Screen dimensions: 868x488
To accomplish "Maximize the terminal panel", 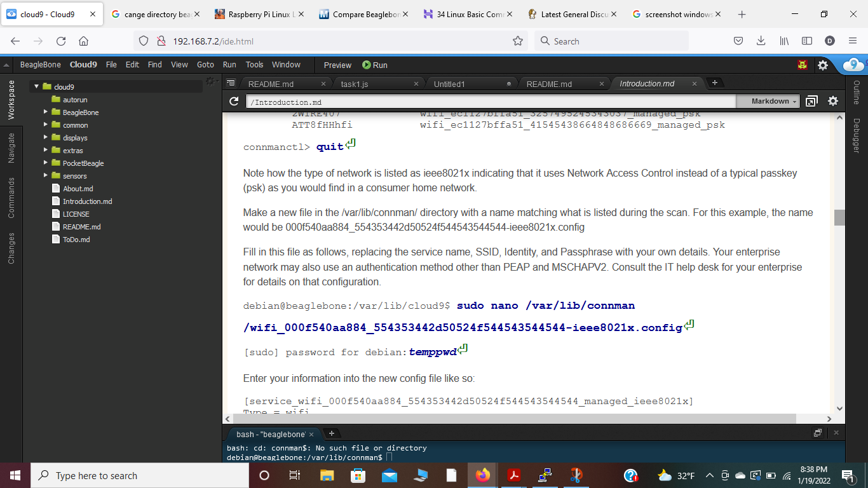I will 818,433.
